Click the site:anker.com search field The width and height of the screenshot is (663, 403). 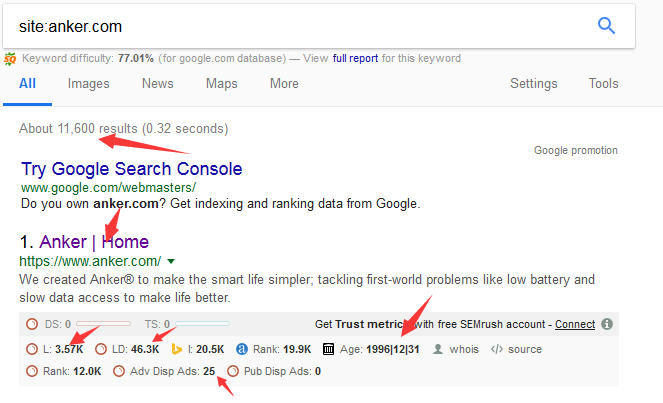click(x=296, y=26)
